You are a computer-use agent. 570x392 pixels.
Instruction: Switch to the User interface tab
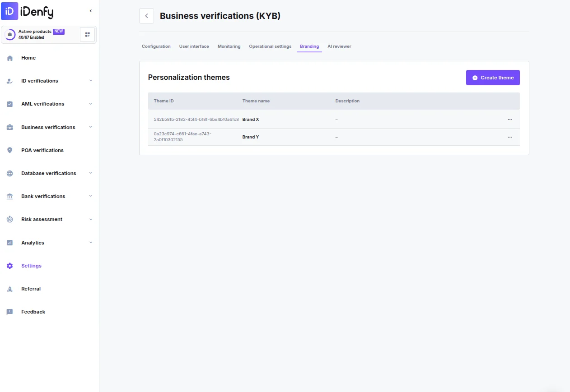[194, 46]
